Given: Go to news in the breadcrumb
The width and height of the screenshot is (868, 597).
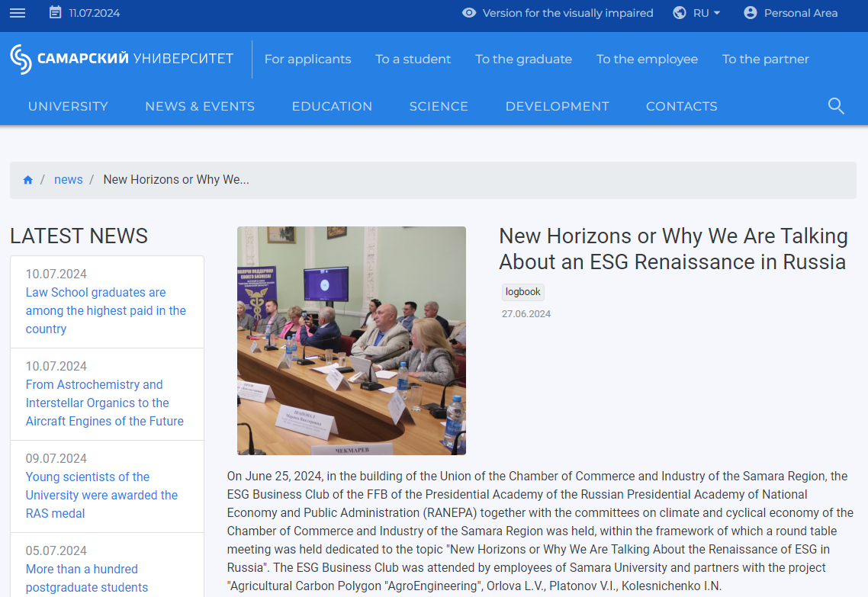Looking at the screenshot, I should (x=68, y=179).
